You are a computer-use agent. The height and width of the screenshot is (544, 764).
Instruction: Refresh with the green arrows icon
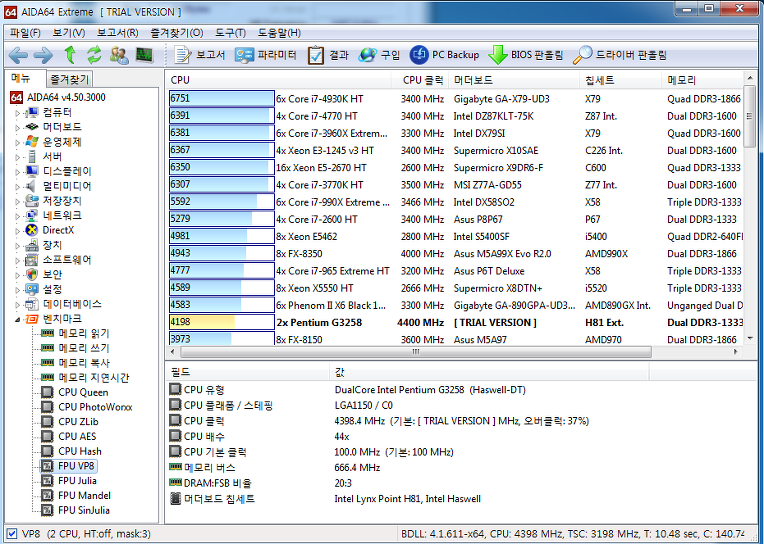pyautogui.click(x=94, y=55)
